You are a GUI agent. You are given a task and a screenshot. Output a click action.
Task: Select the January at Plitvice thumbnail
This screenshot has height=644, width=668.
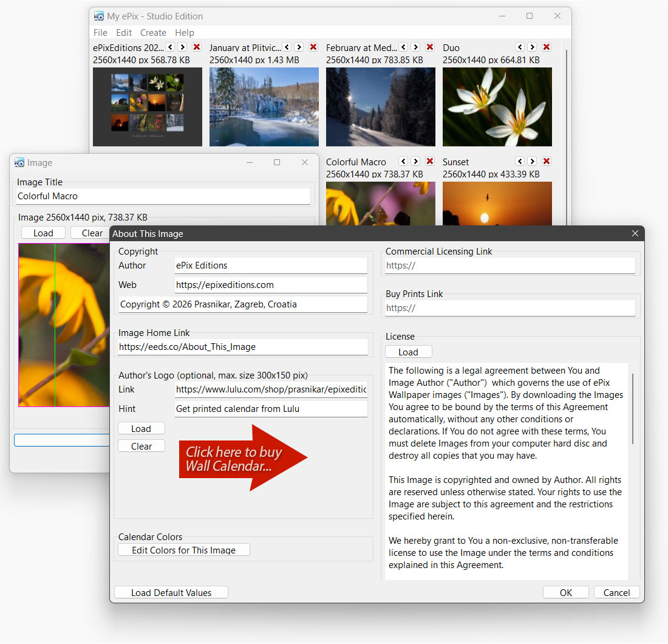tap(264, 107)
